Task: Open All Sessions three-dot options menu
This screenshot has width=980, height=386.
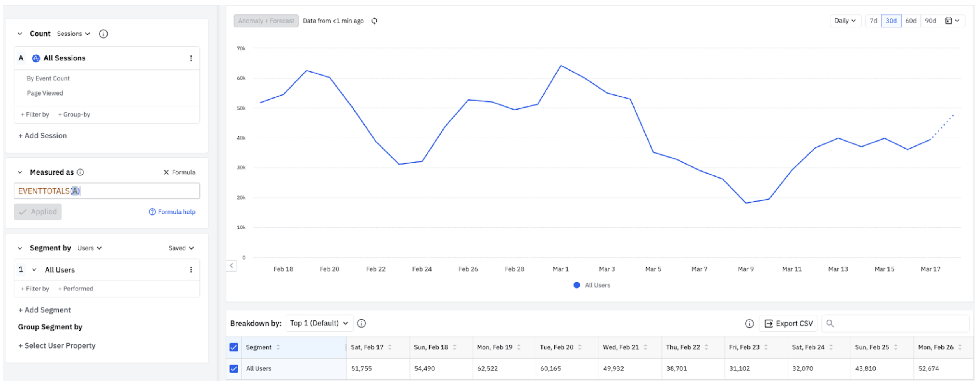Action: [x=191, y=58]
